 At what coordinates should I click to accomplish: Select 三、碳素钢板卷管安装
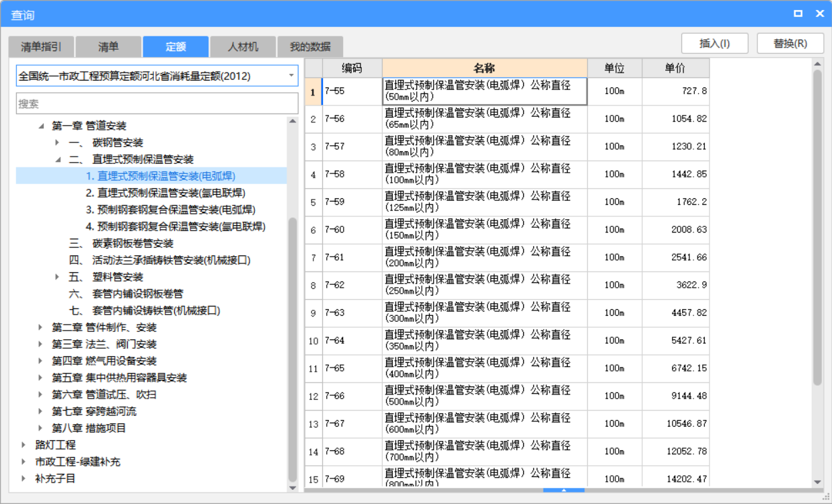tap(121, 243)
